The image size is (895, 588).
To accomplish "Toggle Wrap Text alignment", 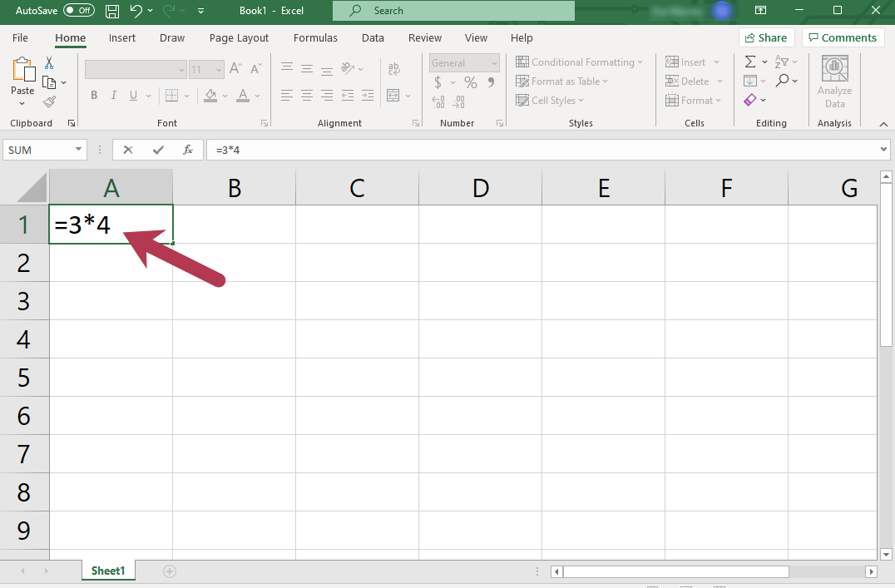I will [394, 71].
